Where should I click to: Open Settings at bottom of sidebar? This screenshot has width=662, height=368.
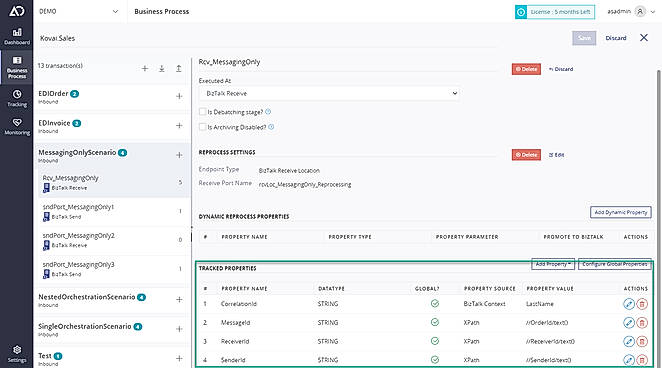(x=17, y=354)
